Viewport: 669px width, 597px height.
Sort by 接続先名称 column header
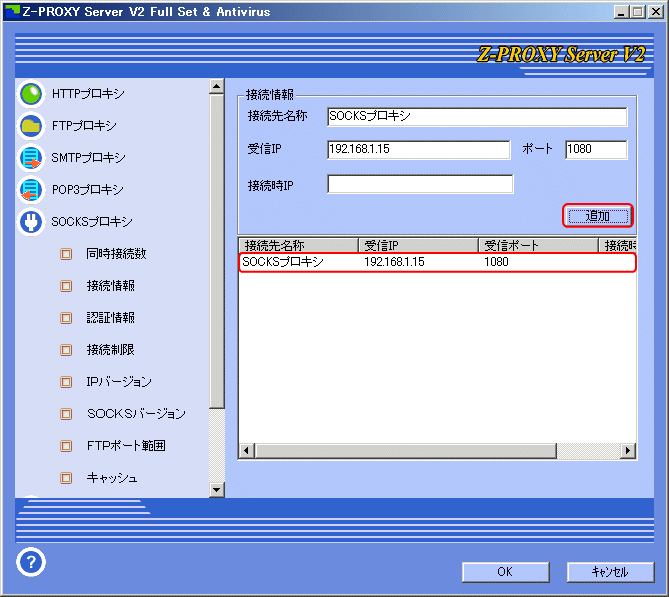click(298, 245)
